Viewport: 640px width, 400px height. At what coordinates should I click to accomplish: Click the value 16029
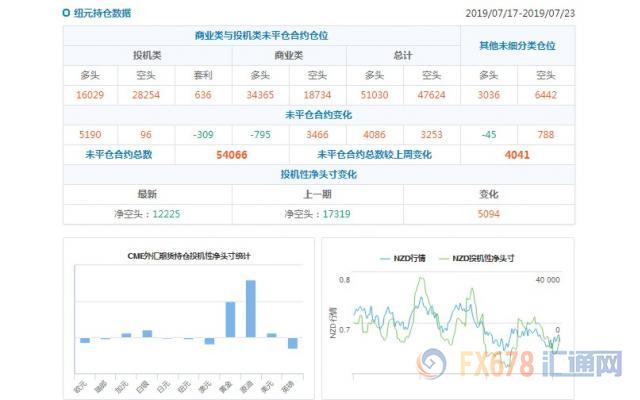coord(90,95)
